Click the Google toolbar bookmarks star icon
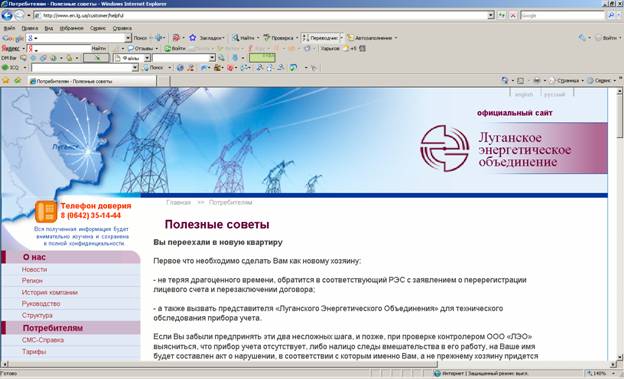This screenshot has width=624, height=379. (x=193, y=38)
